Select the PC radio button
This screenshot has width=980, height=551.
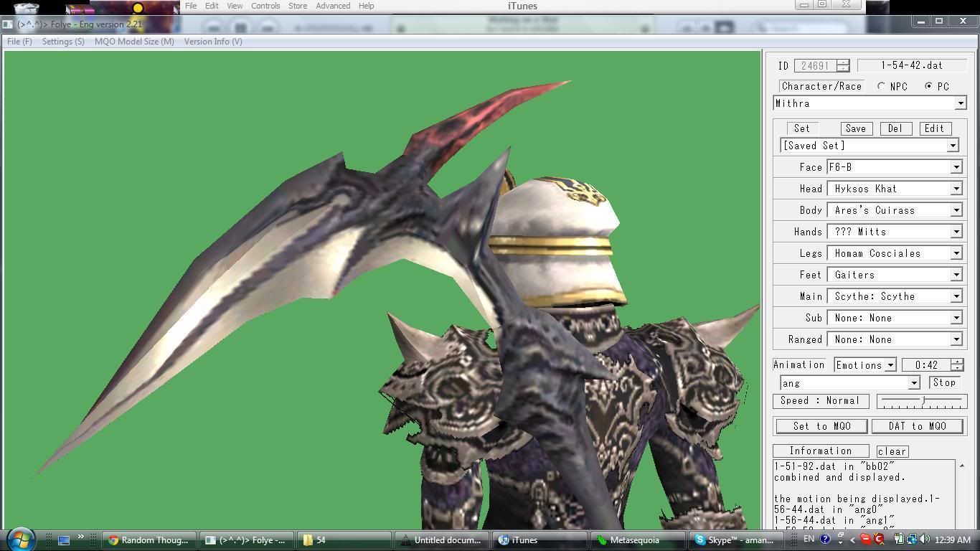click(928, 86)
